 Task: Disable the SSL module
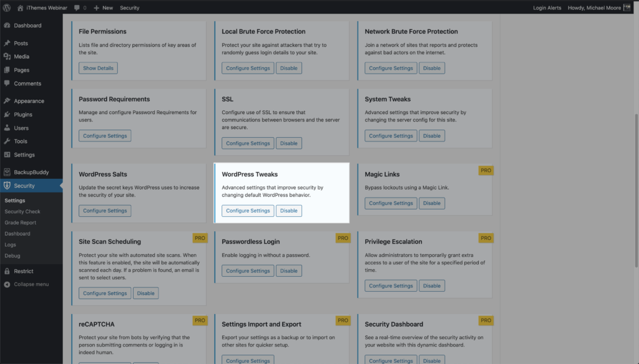click(x=288, y=143)
